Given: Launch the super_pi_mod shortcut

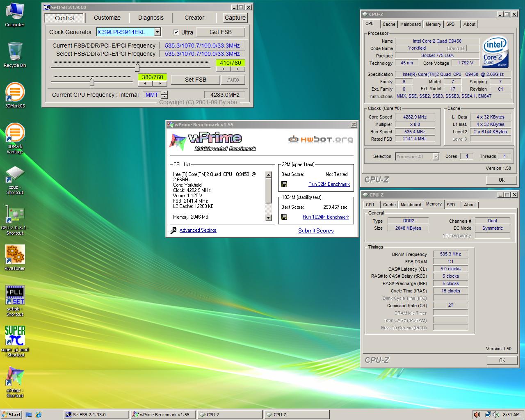Looking at the screenshot, I should pos(15,341).
